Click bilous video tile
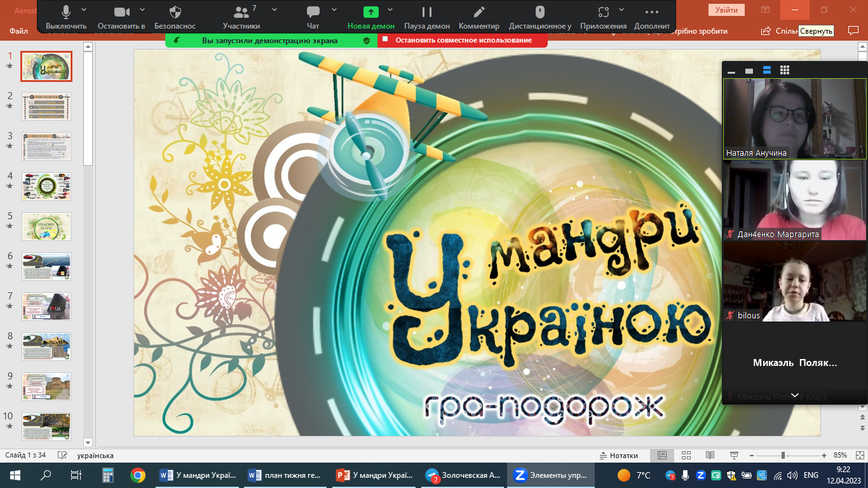This screenshot has width=868, height=488. pyautogui.click(x=795, y=281)
